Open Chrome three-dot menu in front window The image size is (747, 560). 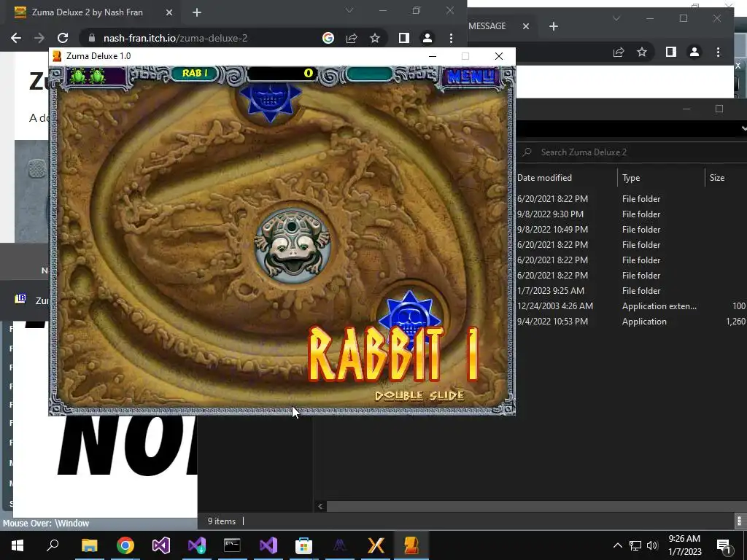(451, 38)
